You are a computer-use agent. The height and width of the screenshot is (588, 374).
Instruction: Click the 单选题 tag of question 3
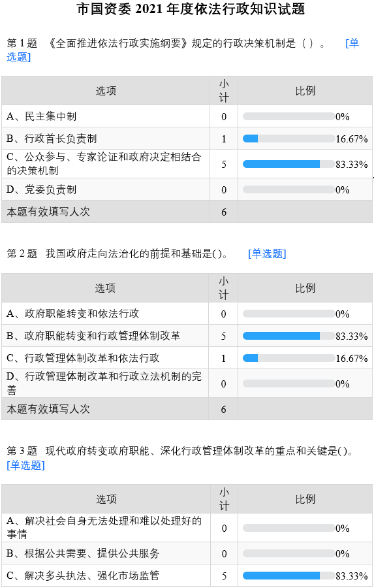click(25, 465)
